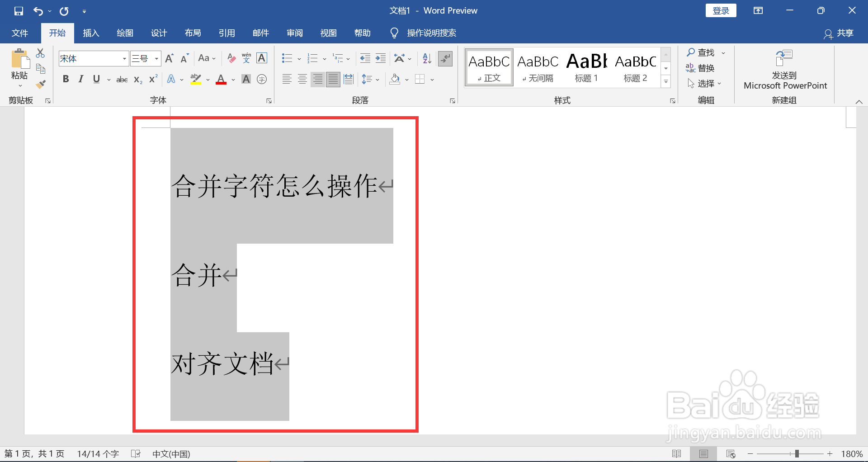
Task: Click the 登录 sign-in button
Action: (x=721, y=10)
